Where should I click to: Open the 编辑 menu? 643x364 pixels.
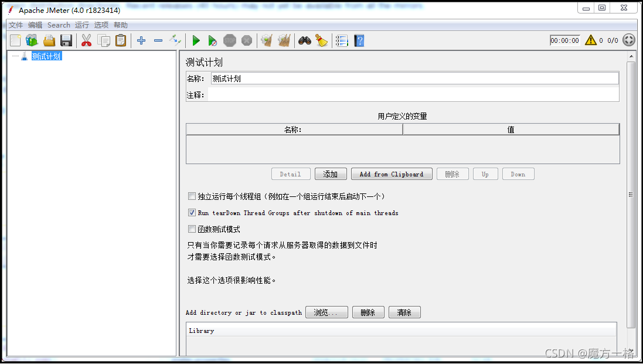pos(35,25)
